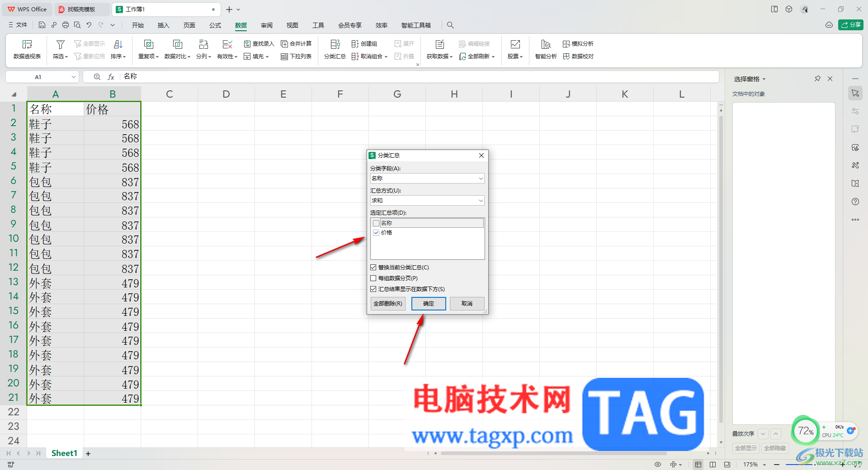Click Get Data (获取数据) icon
The width and height of the screenshot is (868, 470).
439,44
